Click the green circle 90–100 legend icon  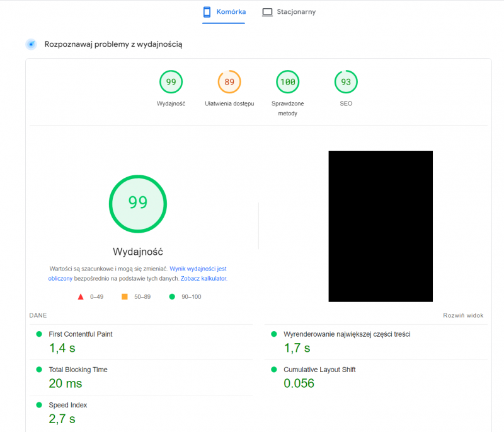[172, 296]
